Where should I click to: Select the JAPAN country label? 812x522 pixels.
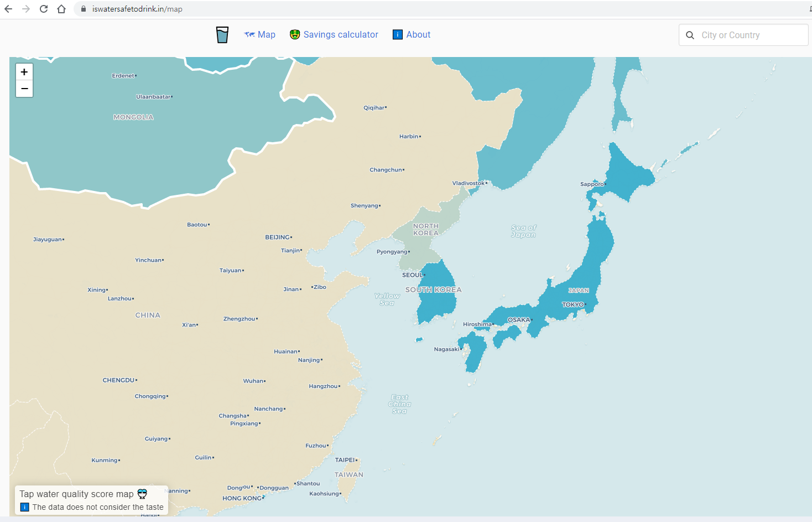(x=579, y=290)
